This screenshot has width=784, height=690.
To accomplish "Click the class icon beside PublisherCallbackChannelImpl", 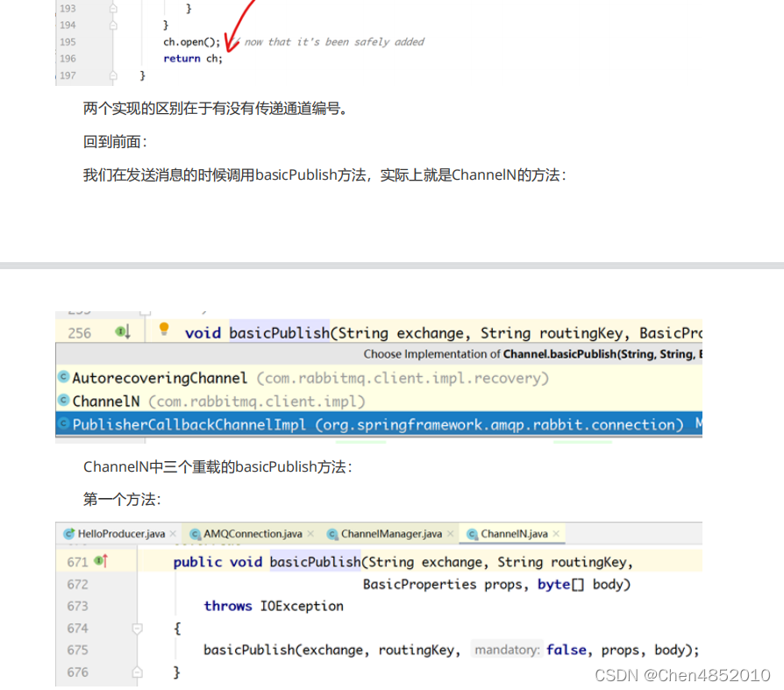I will (x=63, y=423).
